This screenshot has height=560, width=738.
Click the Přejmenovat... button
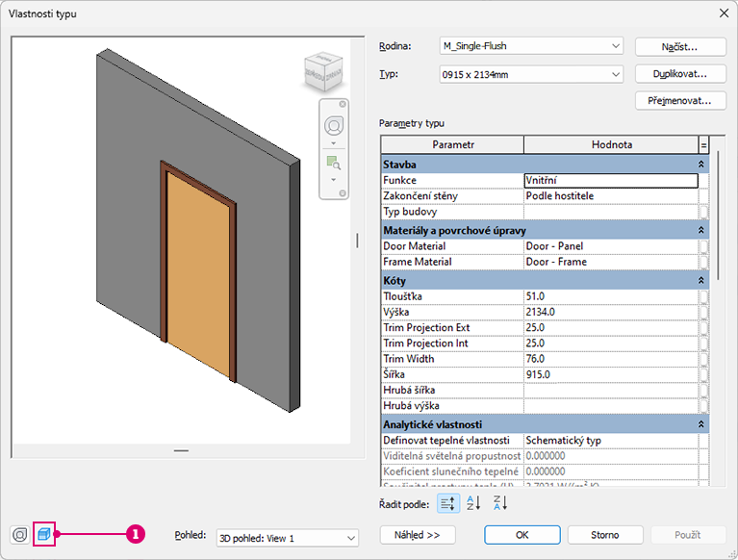pos(680,101)
